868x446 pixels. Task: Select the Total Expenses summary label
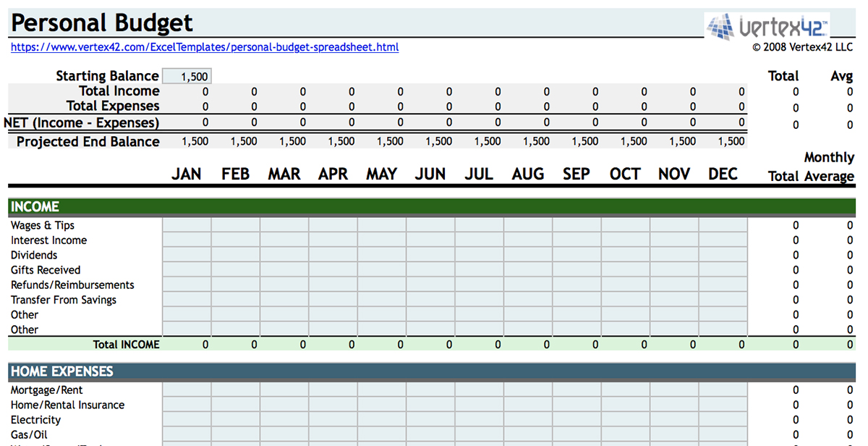(x=114, y=106)
